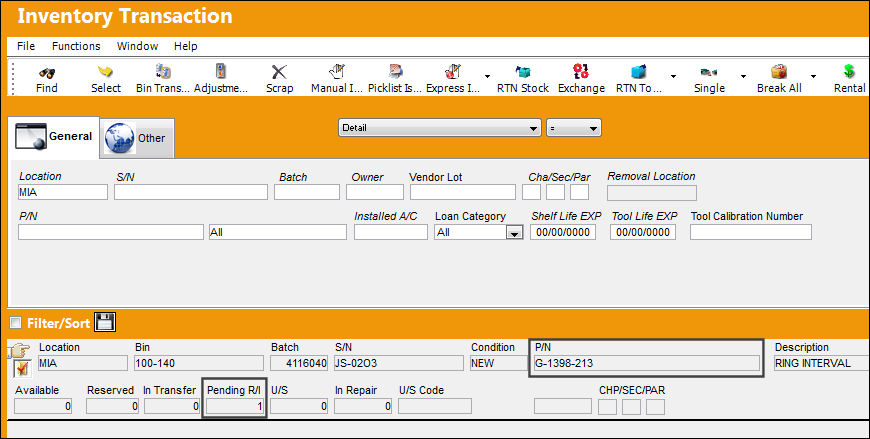Click the Available quantity field

tap(43, 406)
